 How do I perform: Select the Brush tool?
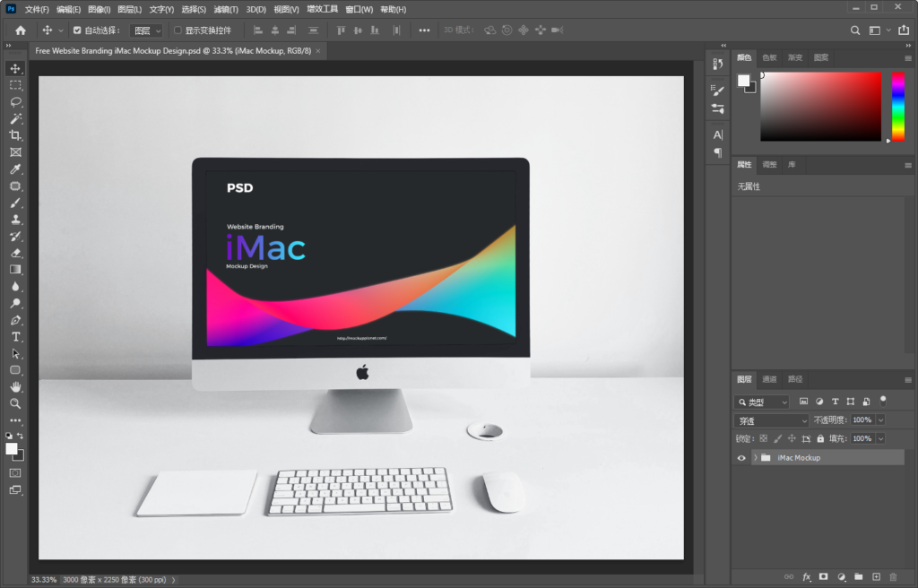15,203
